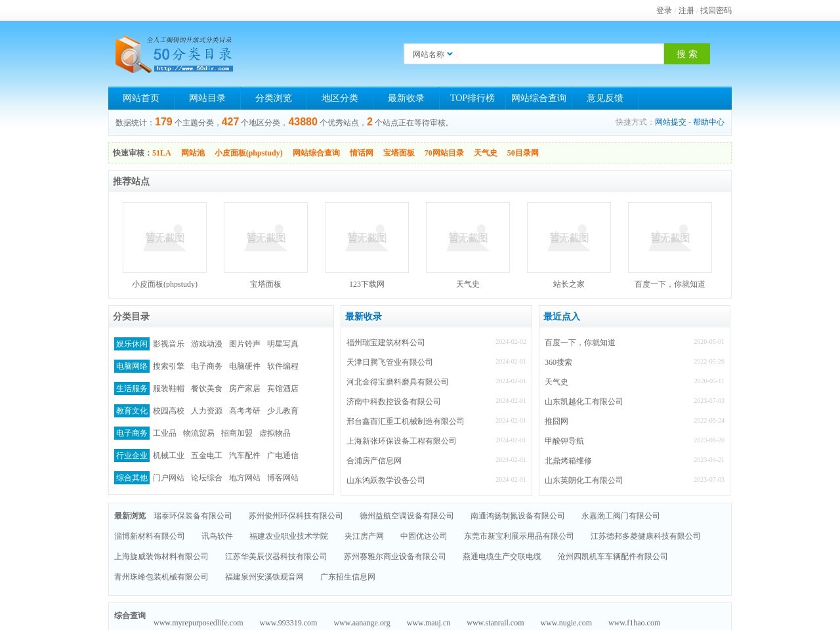Click 找回密码 to recover password
Viewport: 840px width, 630px height.
(x=714, y=10)
